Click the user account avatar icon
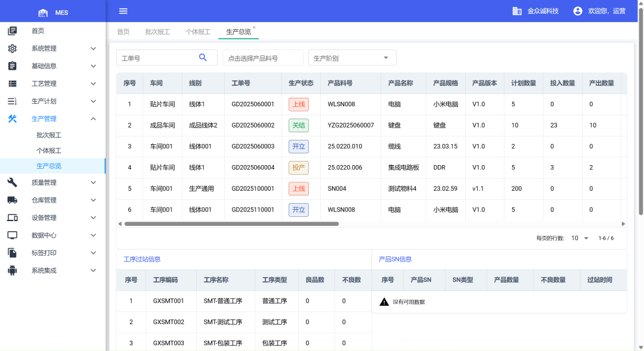Screen dimensions: 644x351 click(577, 11)
